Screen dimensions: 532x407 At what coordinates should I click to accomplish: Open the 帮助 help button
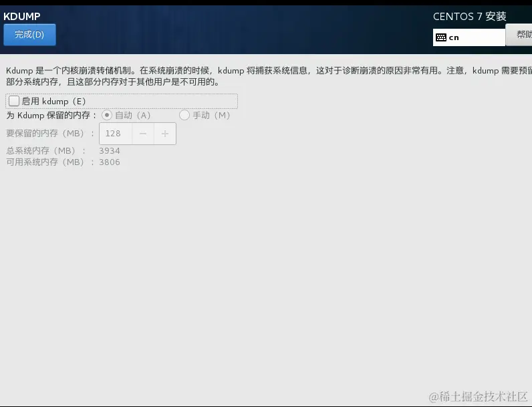pyautogui.click(x=519, y=35)
